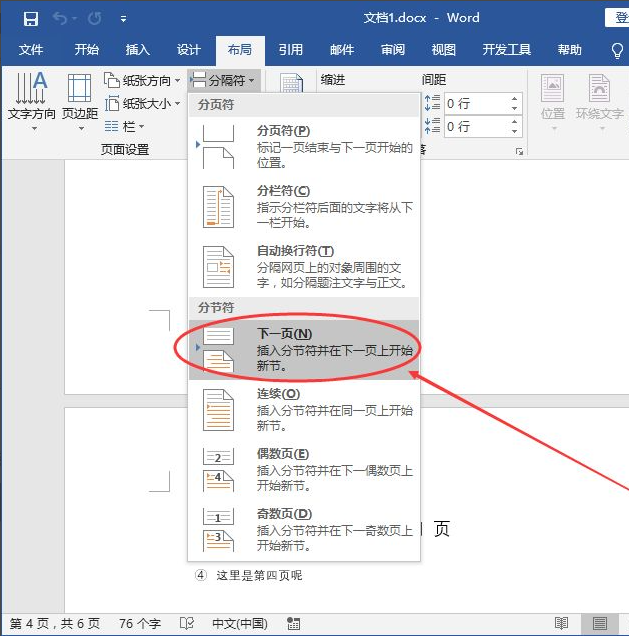Open the 开发工具 tab
Viewport: 629px width, 636px height.
pyautogui.click(x=507, y=50)
